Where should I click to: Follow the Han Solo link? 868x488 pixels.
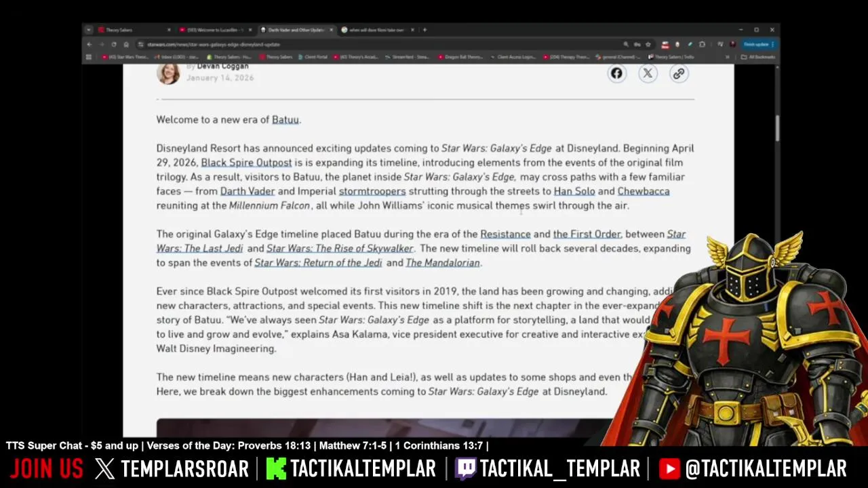click(x=574, y=191)
